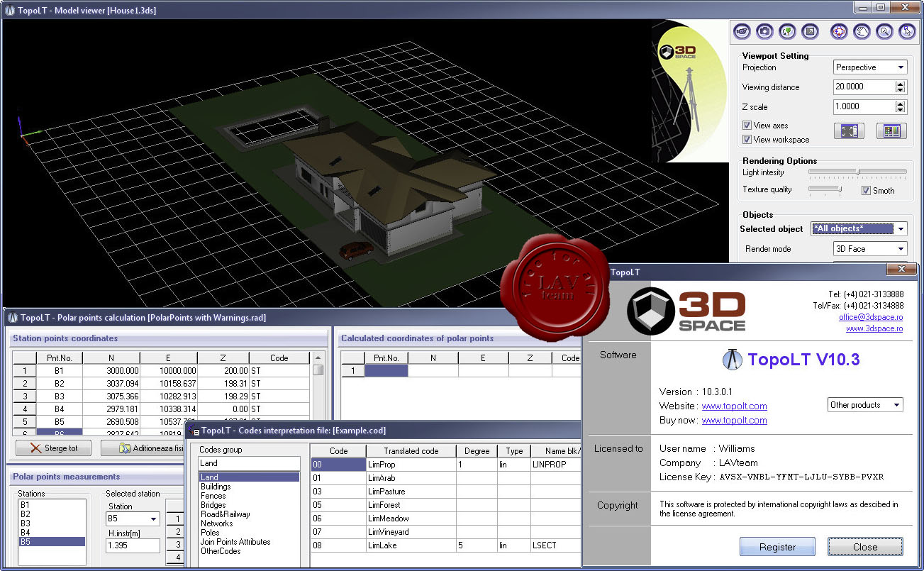This screenshot has height=571, width=924.
Task: Select Networks in the Codes group list
Action: point(249,523)
